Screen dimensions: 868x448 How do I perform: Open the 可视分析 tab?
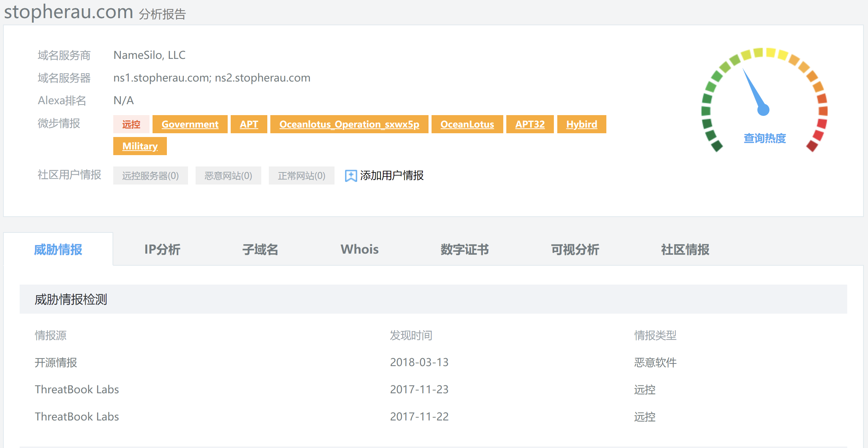575,249
